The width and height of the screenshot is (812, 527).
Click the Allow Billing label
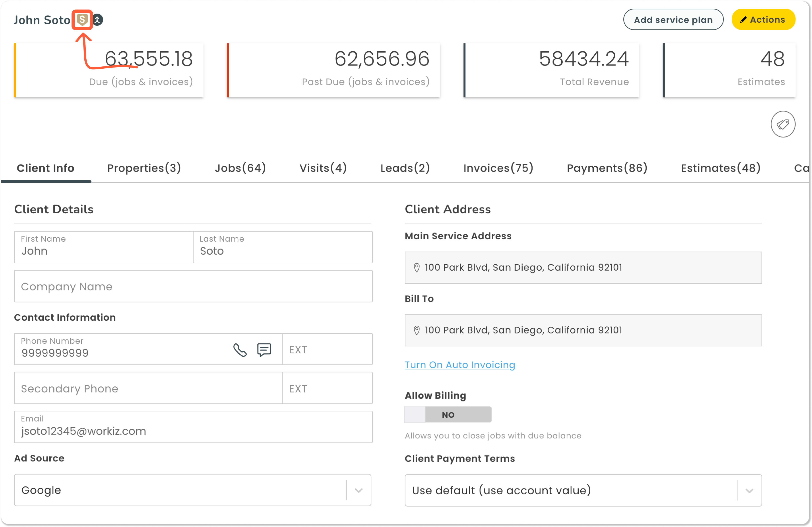[435, 396]
